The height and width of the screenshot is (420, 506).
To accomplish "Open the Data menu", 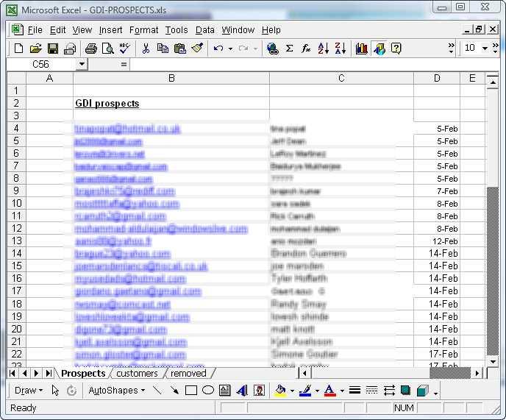I will 205,30.
